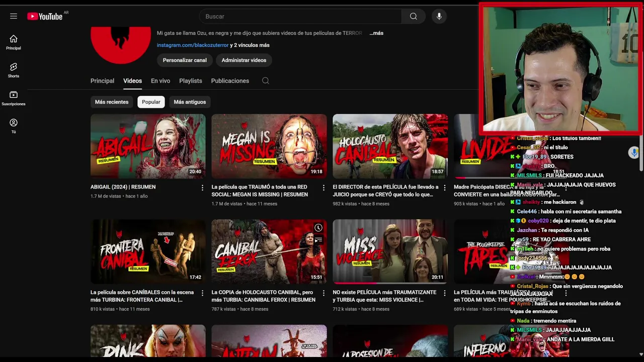Click the channel avatar image
644x362 pixels.
(121, 45)
